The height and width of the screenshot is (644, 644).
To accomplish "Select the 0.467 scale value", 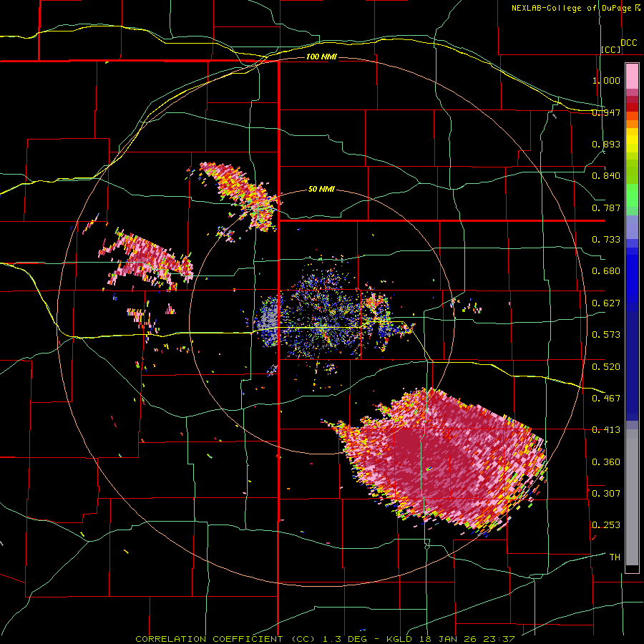I will [x=606, y=399].
